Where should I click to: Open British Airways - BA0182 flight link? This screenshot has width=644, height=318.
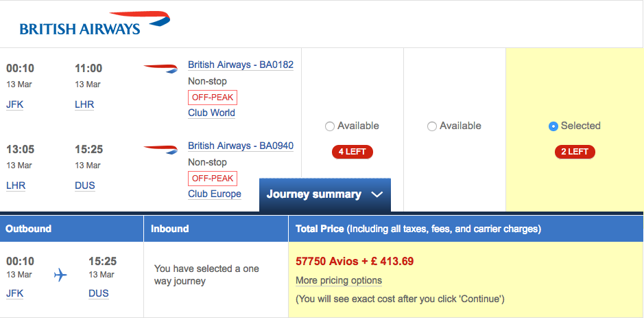tap(241, 65)
